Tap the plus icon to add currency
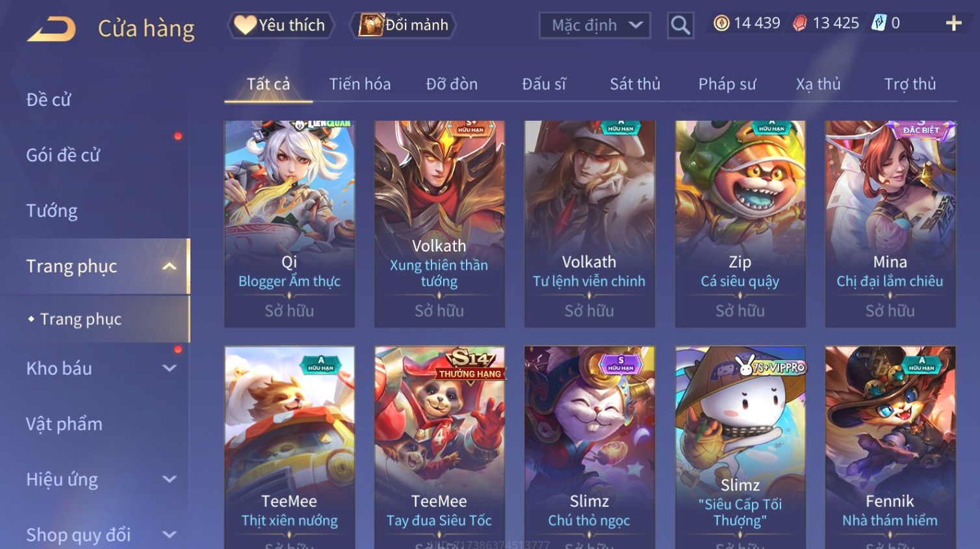Image resolution: width=980 pixels, height=549 pixels. click(x=953, y=23)
